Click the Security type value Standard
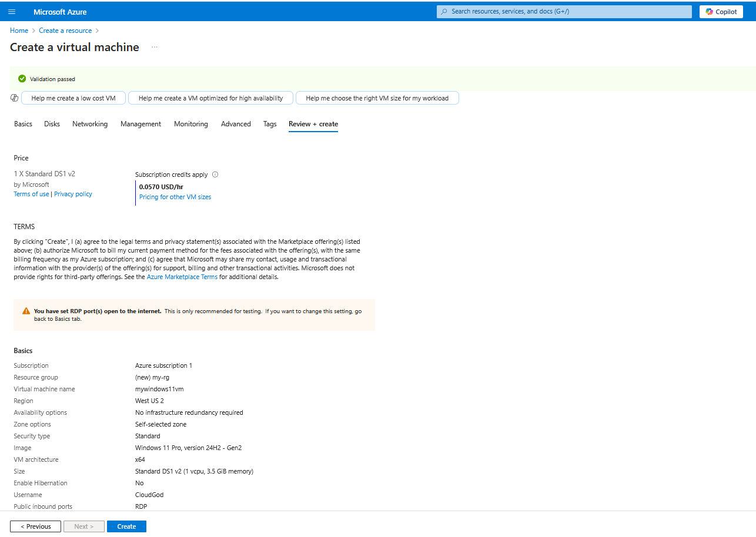The width and height of the screenshot is (756, 537). (148, 436)
